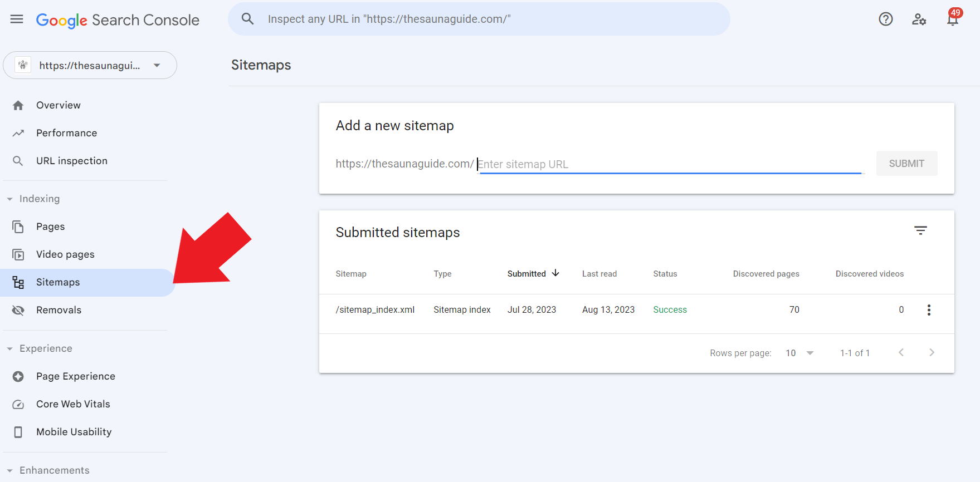This screenshot has width=980, height=482.
Task: Click the Core Web Vitals gauge icon
Action: tap(18, 404)
